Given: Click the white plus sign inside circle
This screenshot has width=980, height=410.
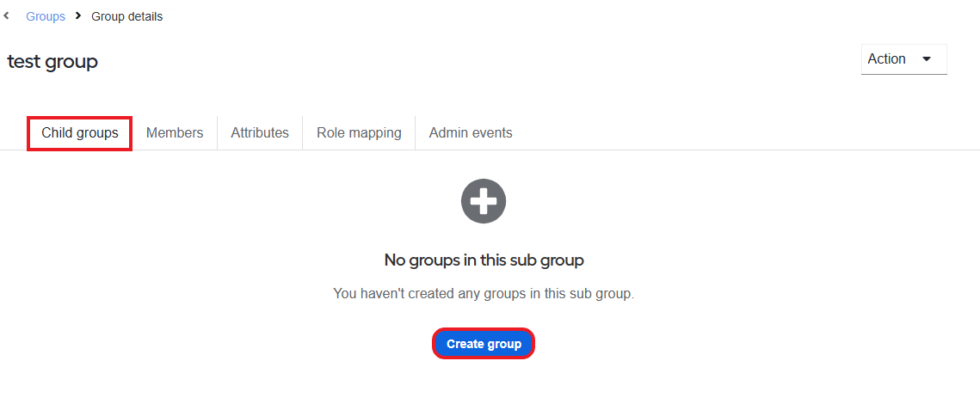Looking at the screenshot, I should point(484,201).
